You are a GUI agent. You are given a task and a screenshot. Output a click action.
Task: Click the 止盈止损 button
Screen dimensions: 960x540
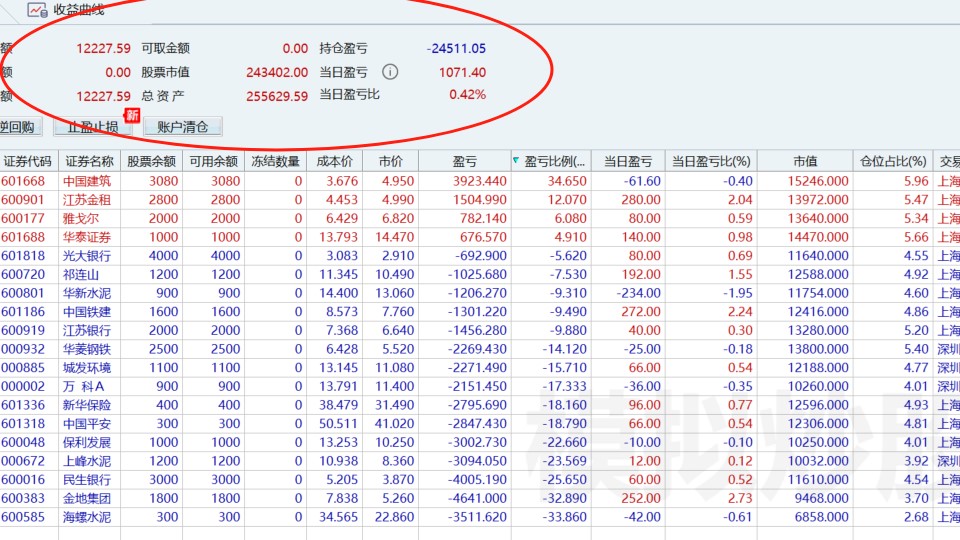[92, 127]
